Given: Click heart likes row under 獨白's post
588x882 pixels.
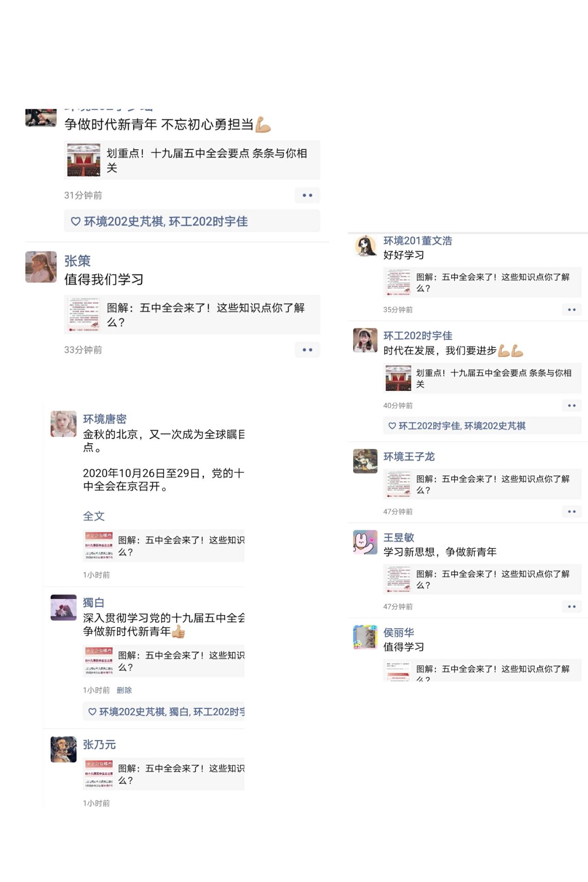Looking at the screenshot, I should pyautogui.click(x=164, y=712).
